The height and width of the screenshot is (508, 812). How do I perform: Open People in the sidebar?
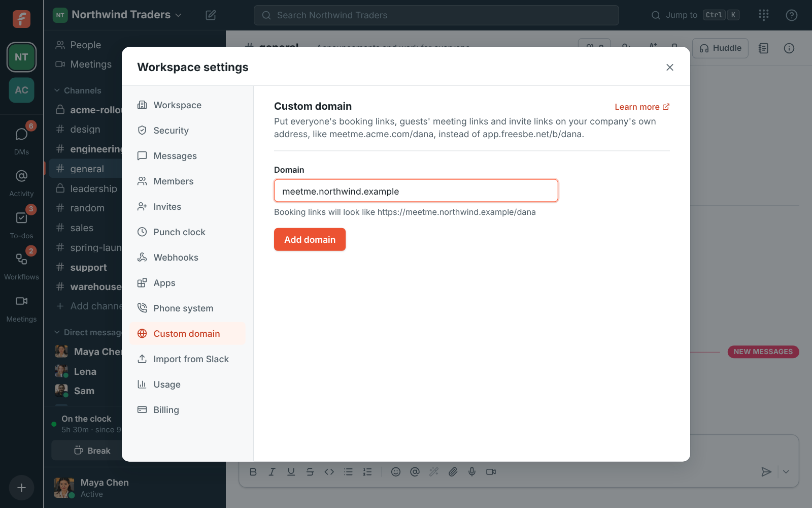tap(85, 45)
